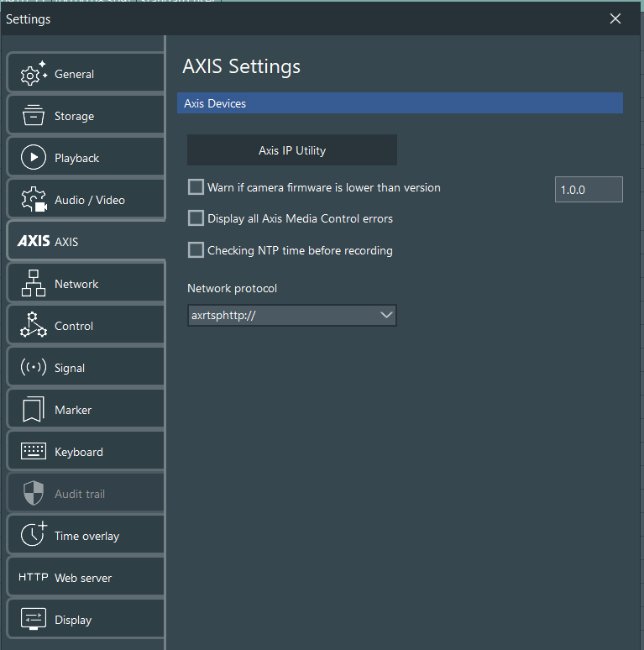Click the HTTP icon for Web server

click(33, 577)
